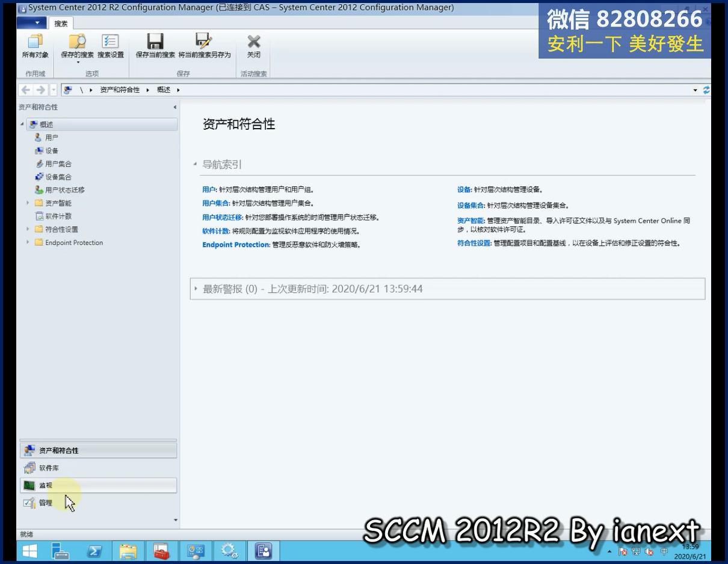Click 资产和符合性 in the breadcrumb path
The height and width of the screenshot is (564, 728).
[x=120, y=90]
